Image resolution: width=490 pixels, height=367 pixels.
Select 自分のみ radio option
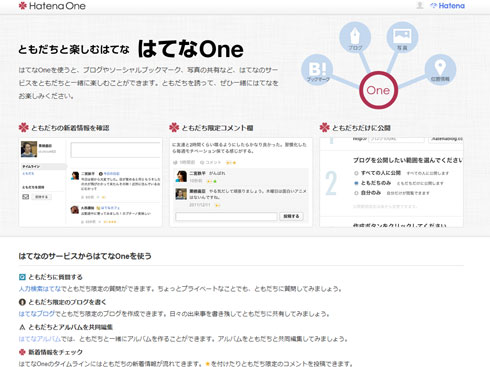tap(356, 193)
